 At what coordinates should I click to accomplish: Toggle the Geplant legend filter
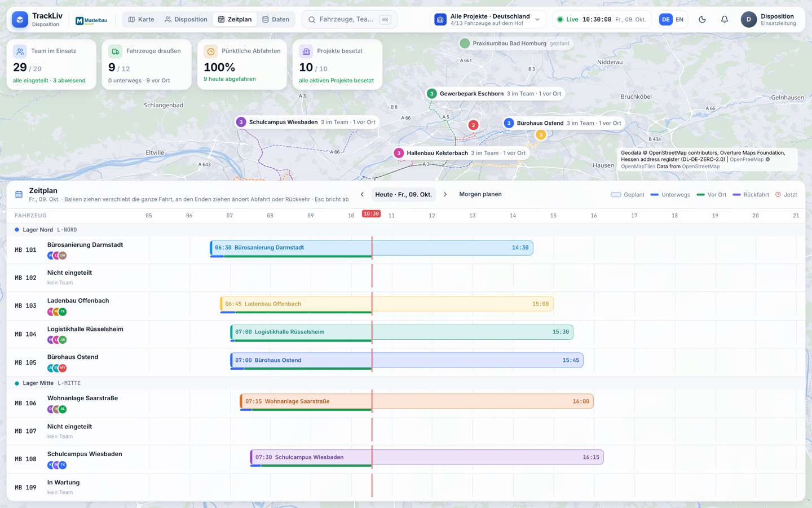628,195
